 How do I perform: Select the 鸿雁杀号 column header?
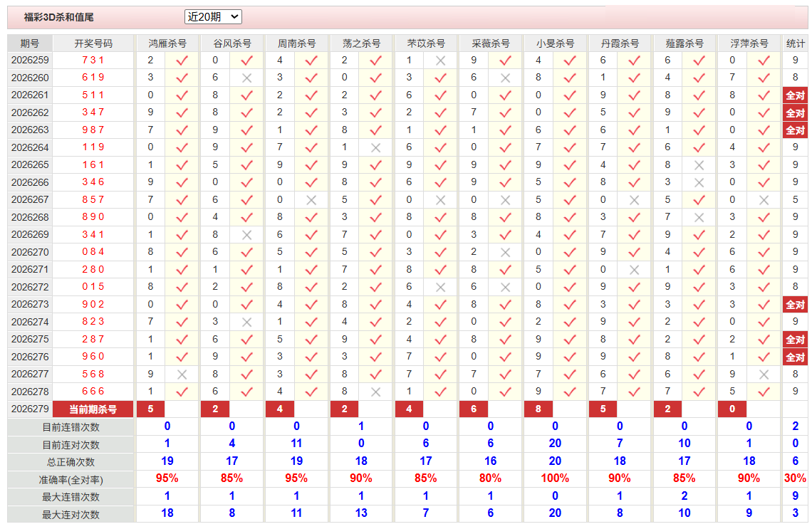point(167,43)
